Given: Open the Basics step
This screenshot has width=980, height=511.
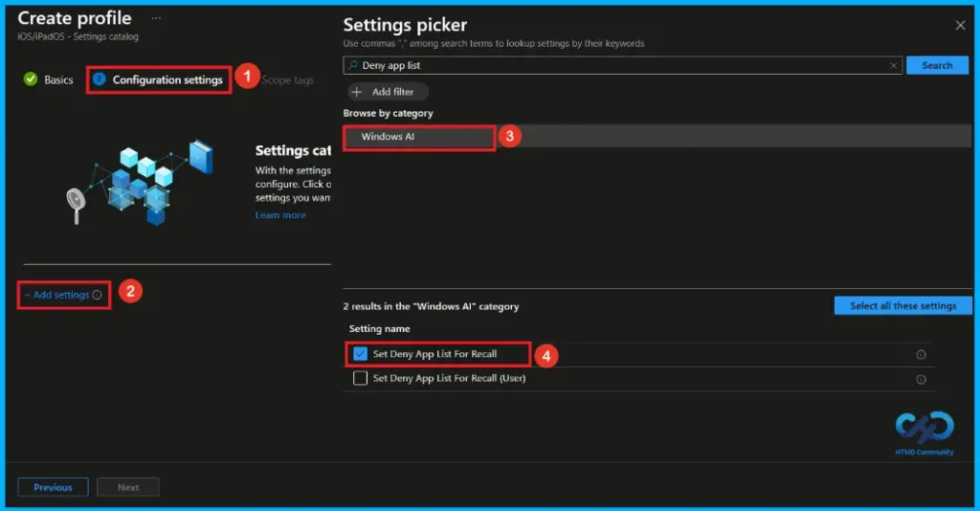Looking at the screenshot, I should click(48, 80).
